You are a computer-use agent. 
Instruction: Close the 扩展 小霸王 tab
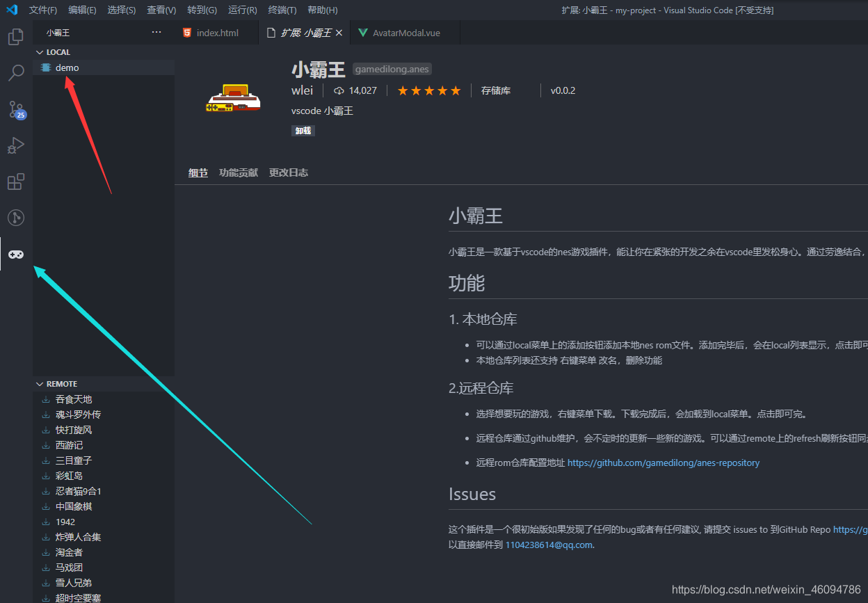coord(339,33)
